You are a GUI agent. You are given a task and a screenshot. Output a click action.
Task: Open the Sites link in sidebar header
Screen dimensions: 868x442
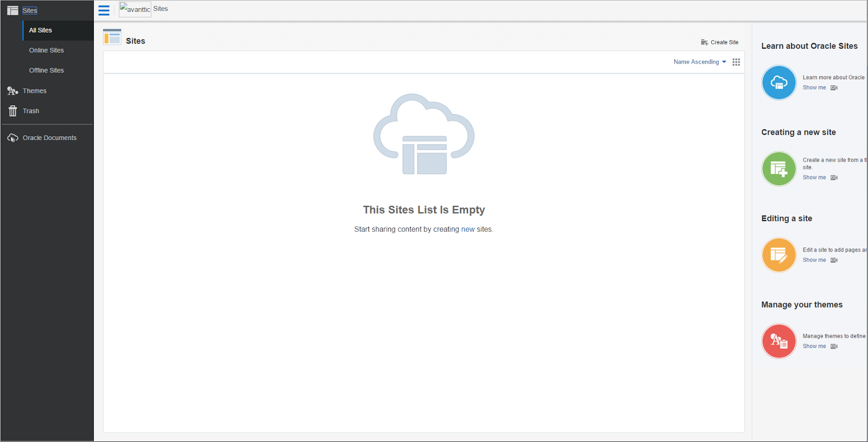click(30, 10)
